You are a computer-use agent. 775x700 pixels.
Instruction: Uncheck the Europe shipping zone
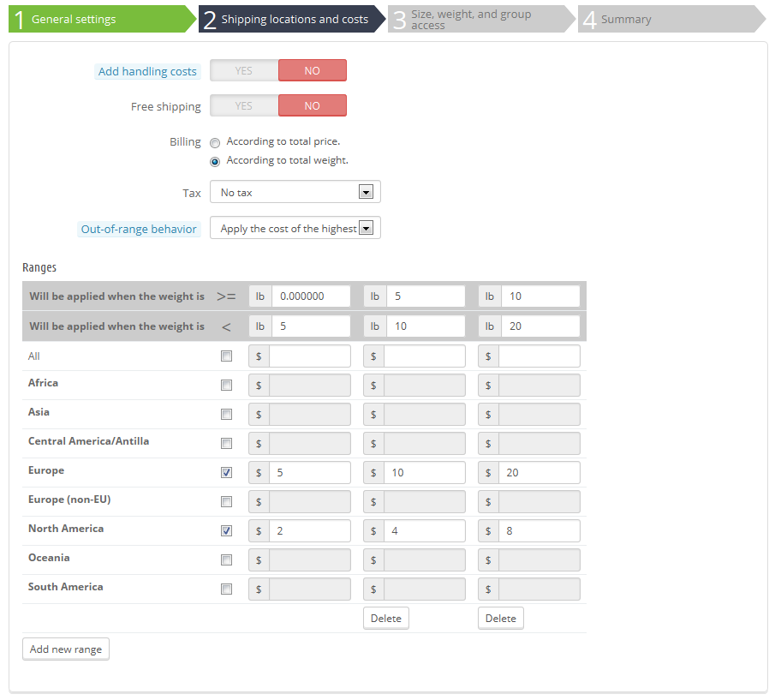coord(226,472)
